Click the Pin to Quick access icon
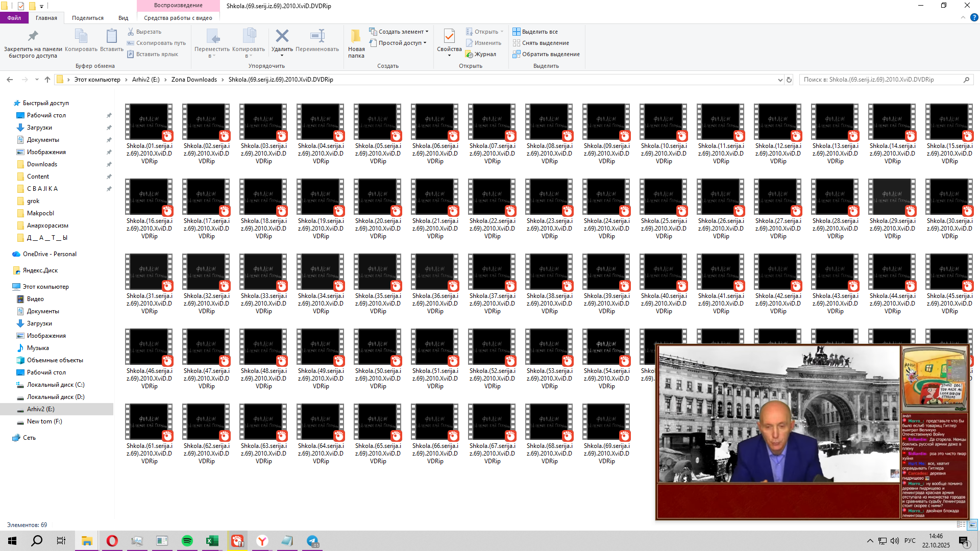 (33, 37)
